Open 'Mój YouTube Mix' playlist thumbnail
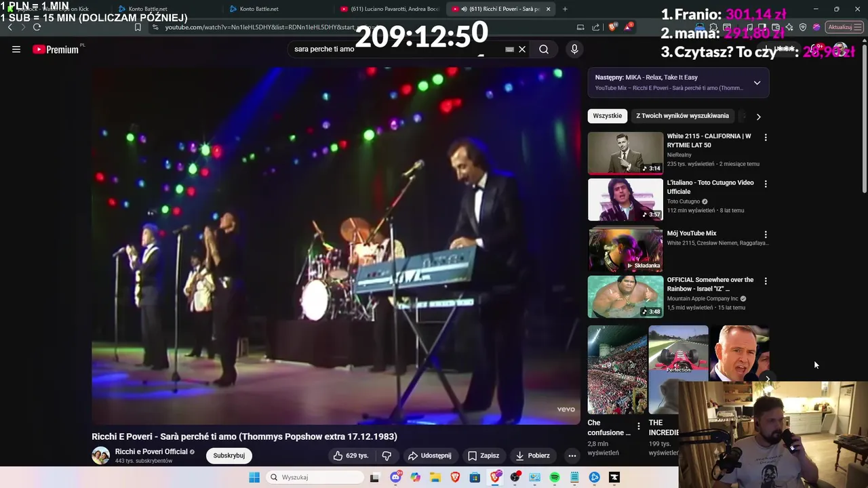This screenshot has height=488, width=868. pos(625,250)
